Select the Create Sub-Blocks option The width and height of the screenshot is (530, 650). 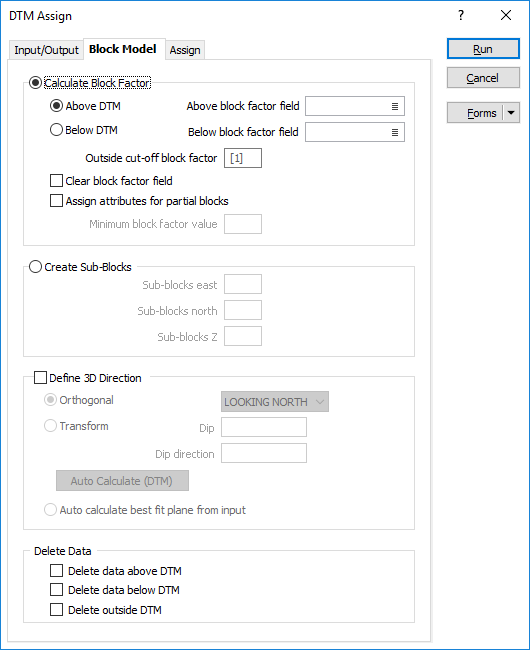pyautogui.click(x=36, y=267)
